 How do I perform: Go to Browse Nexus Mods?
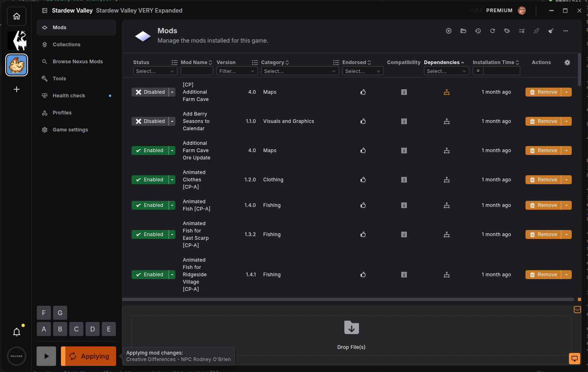76,62
